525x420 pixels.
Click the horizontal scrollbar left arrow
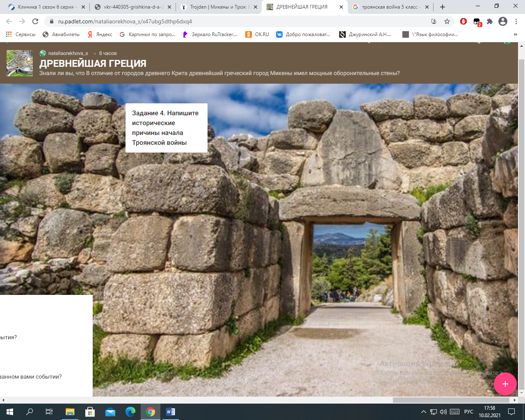tap(3, 400)
